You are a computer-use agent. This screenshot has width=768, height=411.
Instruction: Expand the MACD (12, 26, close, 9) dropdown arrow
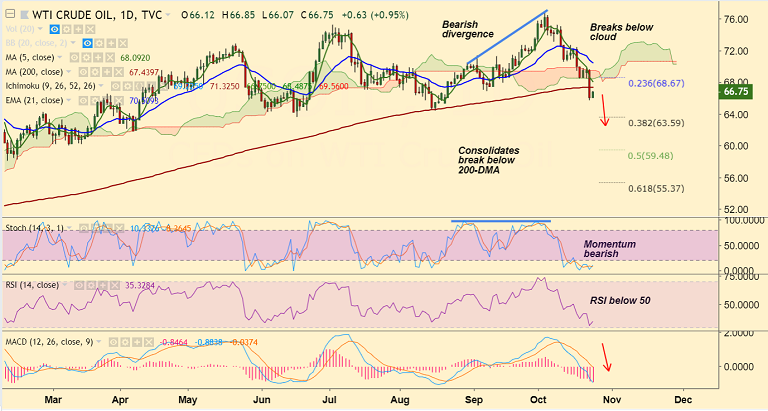(99, 341)
